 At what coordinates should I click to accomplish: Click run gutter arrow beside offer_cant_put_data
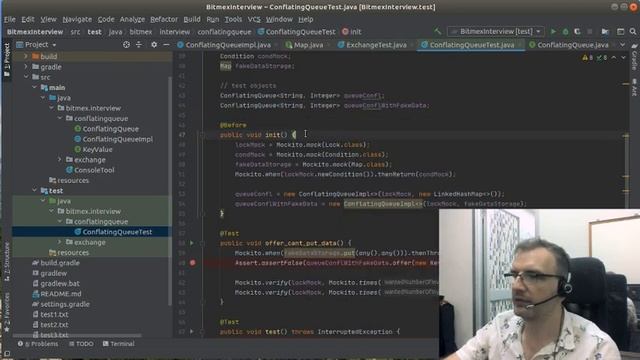[x=191, y=243]
